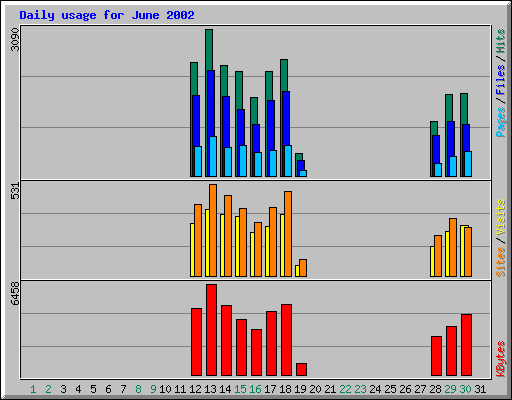Select the cyan Pages bar for day 15
Screen dimensions: 512x400
(243, 161)
